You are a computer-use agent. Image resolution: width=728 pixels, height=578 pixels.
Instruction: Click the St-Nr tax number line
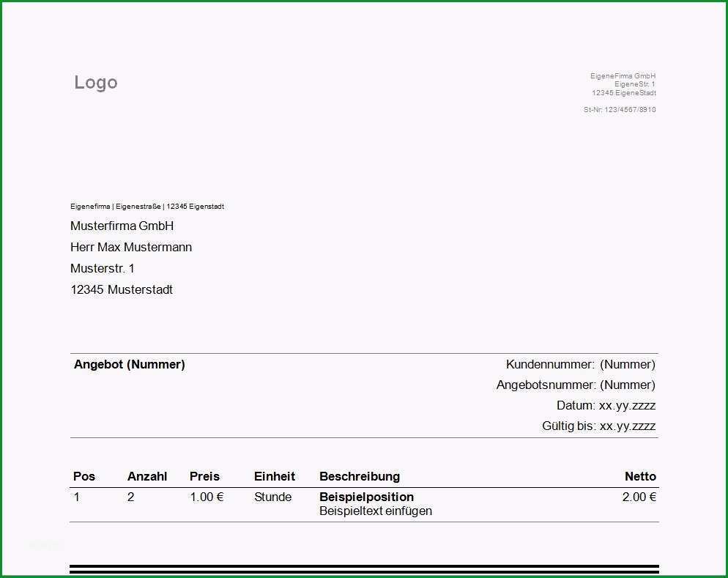(x=620, y=110)
